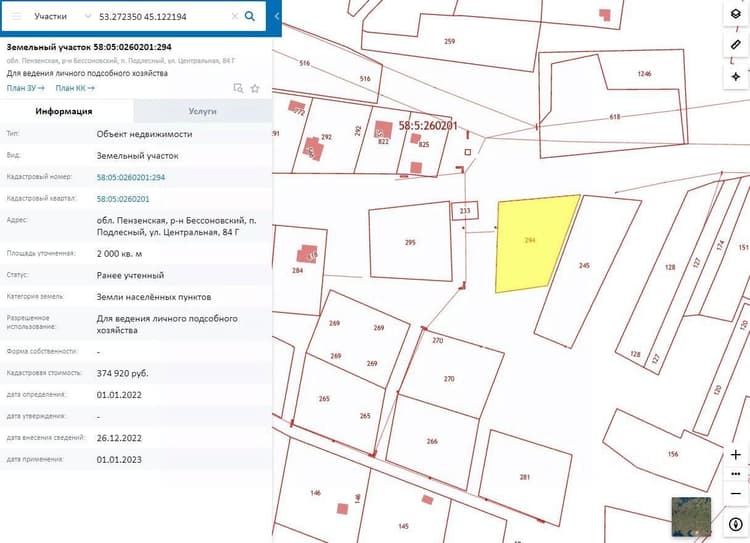The height and width of the screenshot is (543, 750).
Task: Click the compass orientation icon
Action: coord(736,524)
